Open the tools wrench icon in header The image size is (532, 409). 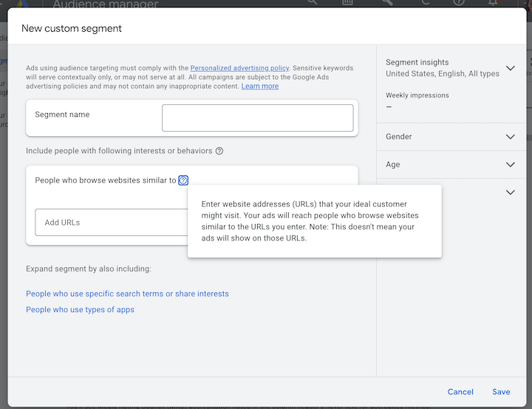click(386, 3)
